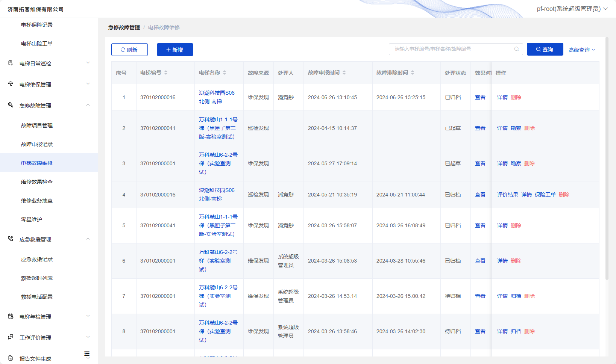Viewport: 616px width, 364px height.
Task: Click the vertical page scrollbar
Action: (x=607, y=158)
